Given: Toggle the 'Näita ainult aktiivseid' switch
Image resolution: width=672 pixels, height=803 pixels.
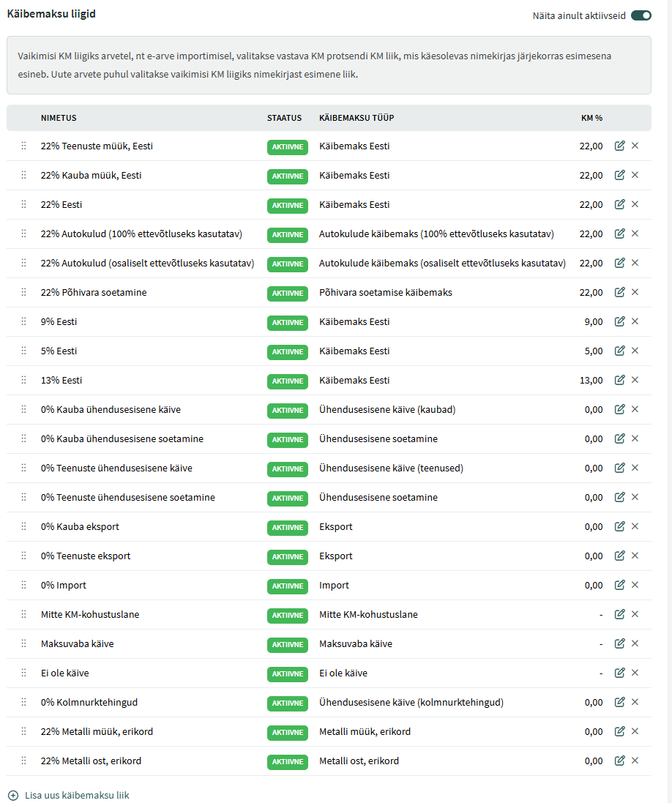Looking at the screenshot, I should coord(641,15).
